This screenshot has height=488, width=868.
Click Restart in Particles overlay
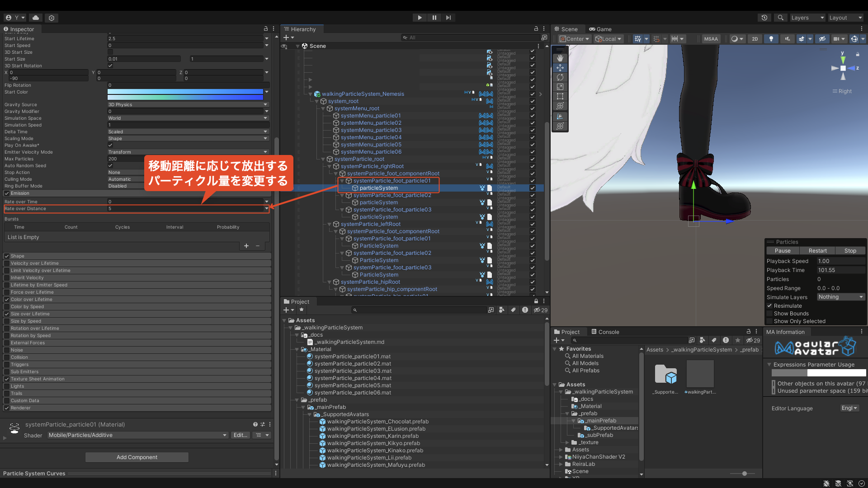(x=817, y=251)
